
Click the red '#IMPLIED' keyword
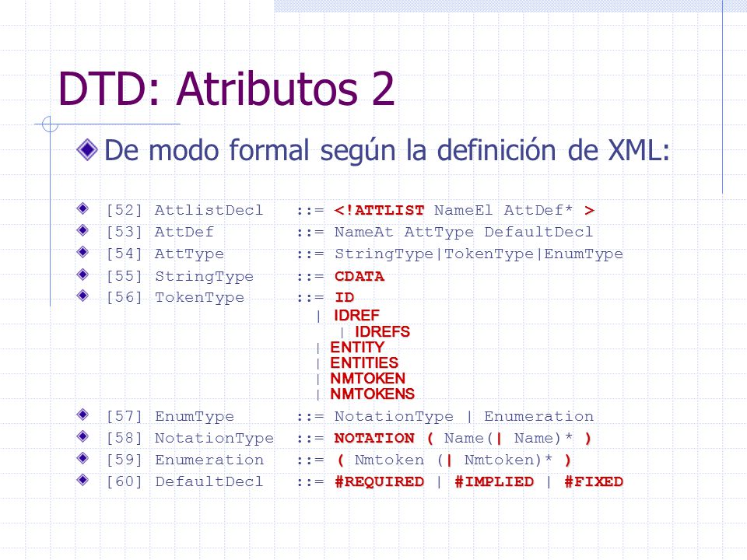494,482
